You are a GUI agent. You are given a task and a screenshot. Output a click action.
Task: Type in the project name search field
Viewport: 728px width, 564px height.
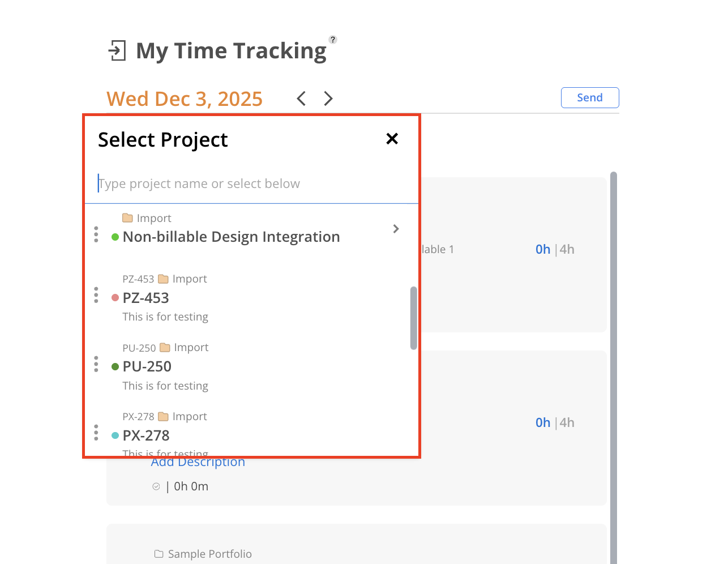[249, 183]
